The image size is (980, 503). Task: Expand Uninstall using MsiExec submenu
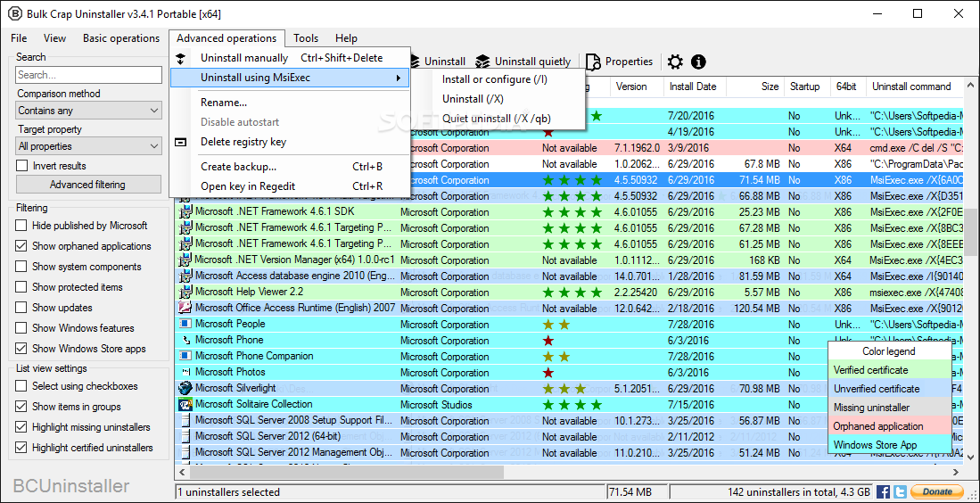(x=290, y=78)
